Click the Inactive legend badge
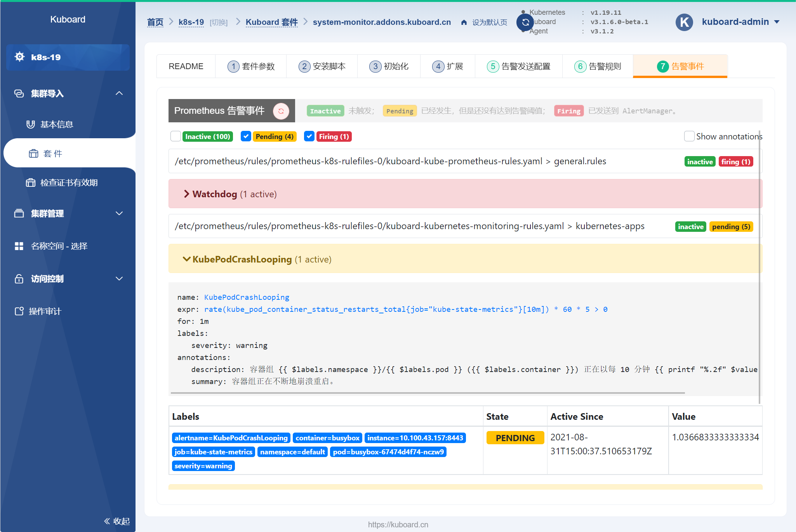The width and height of the screenshot is (796, 532). 325,111
